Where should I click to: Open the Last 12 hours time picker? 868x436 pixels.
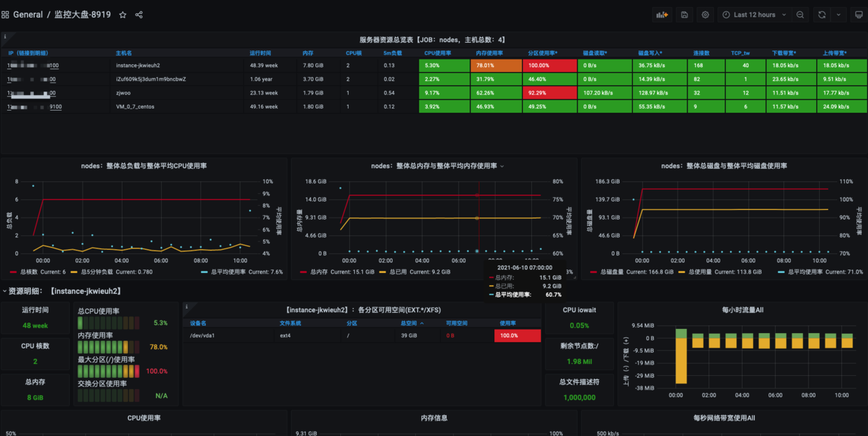pos(754,15)
